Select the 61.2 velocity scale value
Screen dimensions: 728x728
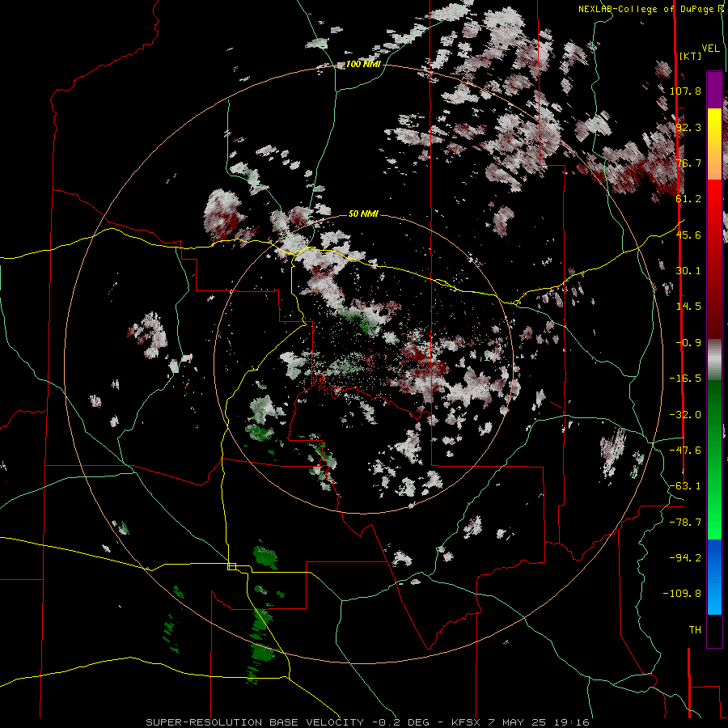pos(688,199)
